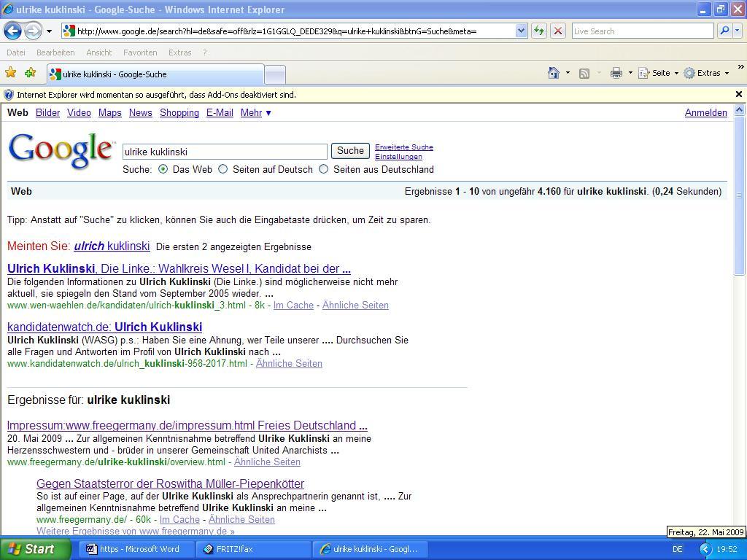
Task: Click the Suche button
Action: tap(351, 151)
